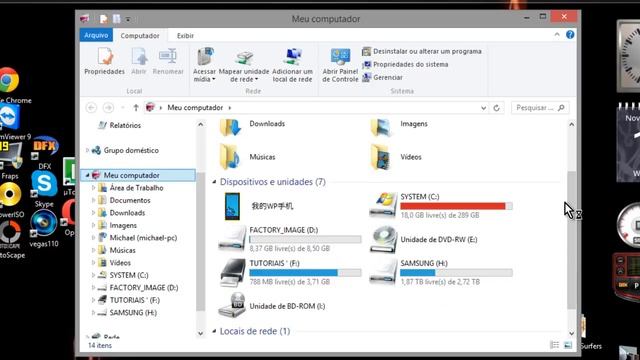Select Adicionar um local de rede
This screenshot has width=640, height=360.
point(292,65)
